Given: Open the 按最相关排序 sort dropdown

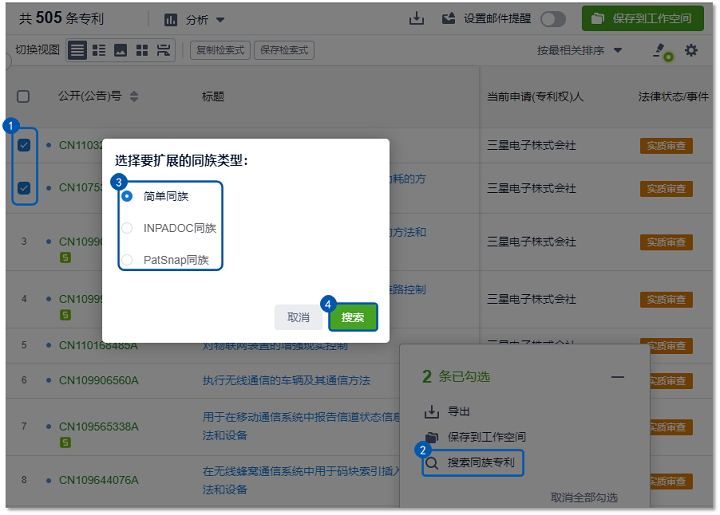Looking at the screenshot, I should click(580, 50).
